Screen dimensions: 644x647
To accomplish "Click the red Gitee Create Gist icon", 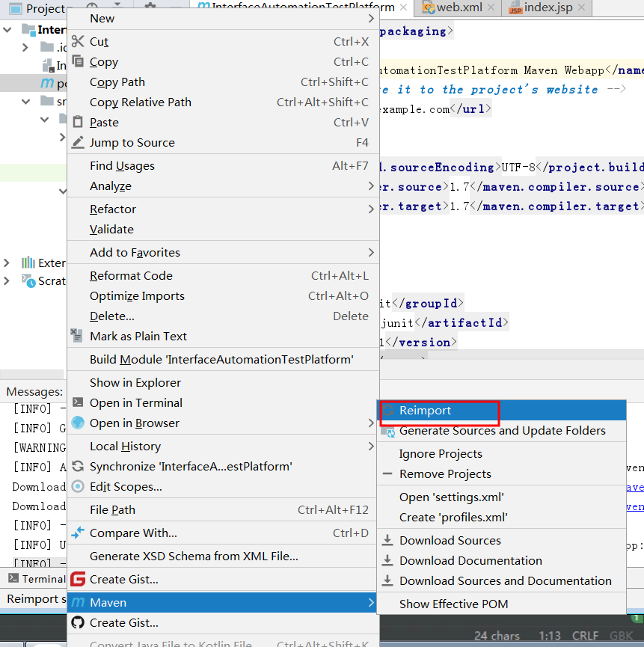I will (78, 579).
